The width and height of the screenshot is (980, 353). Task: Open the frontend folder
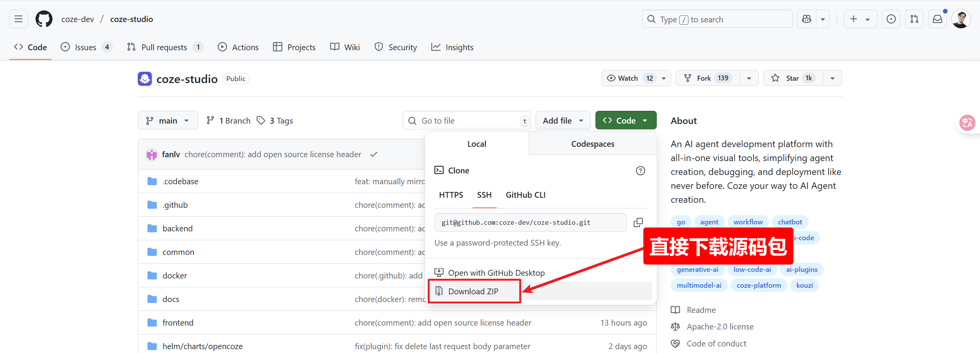178,322
